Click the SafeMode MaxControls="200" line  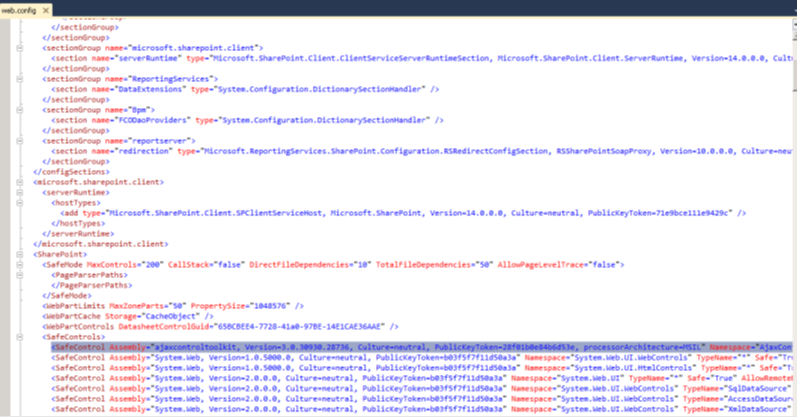point(333,265)
